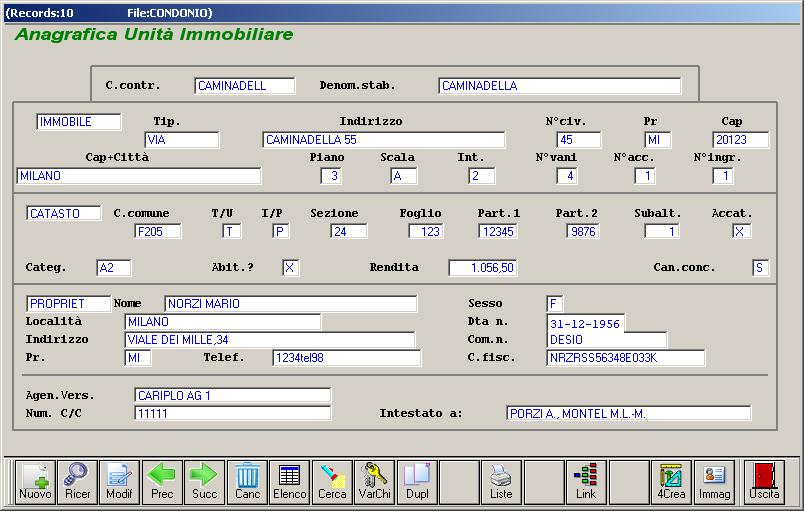The width and height of the screenshot is (804, 511).
Task: Click the Agen.Vers. field CARIPLO AG 1
Action: click(x=233, y=395)
